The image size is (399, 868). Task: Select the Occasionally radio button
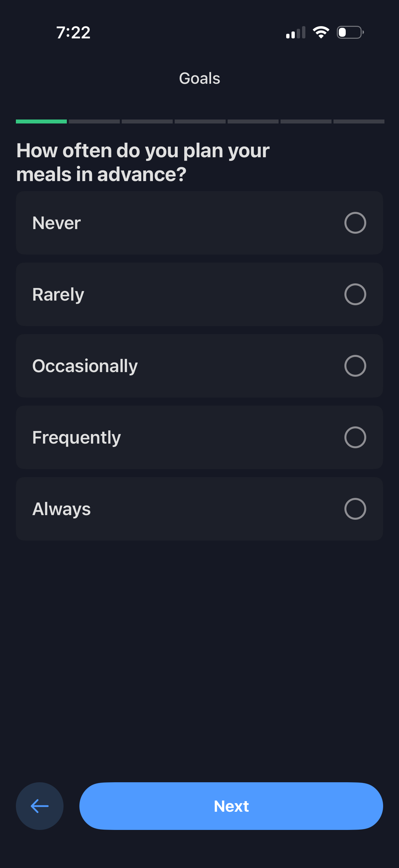355,365
